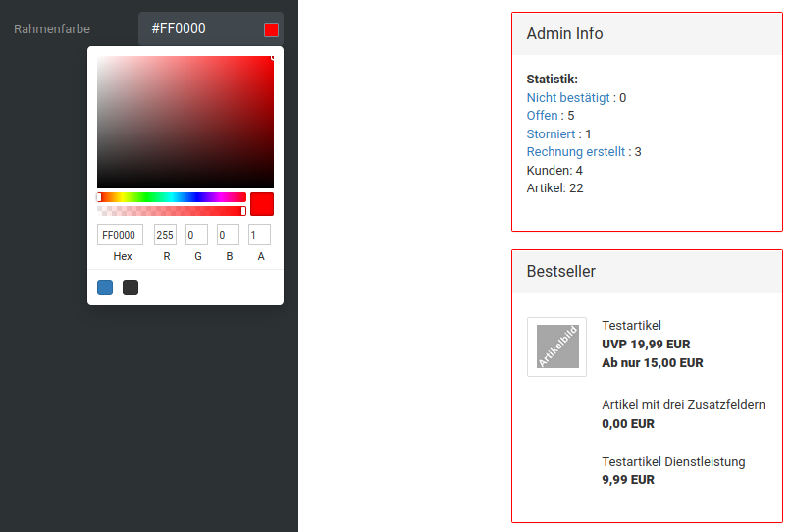Open the Offen orders link
The width and height of the screenshot is (791, 532).
[x=542, y=116]
